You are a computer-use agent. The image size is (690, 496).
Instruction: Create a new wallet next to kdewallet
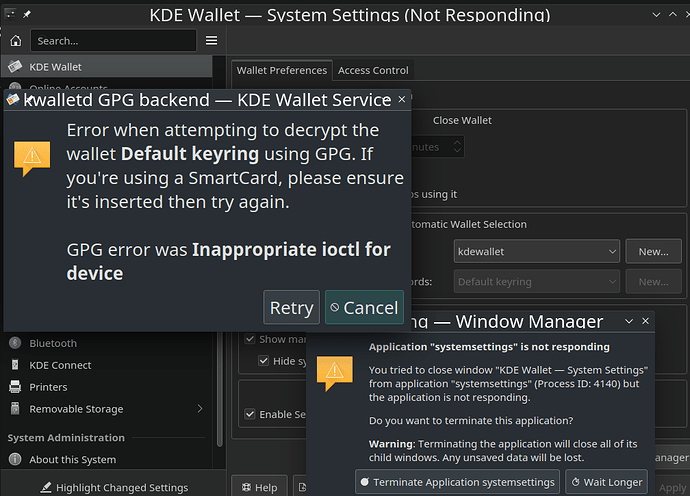click(x=653, y=252)
